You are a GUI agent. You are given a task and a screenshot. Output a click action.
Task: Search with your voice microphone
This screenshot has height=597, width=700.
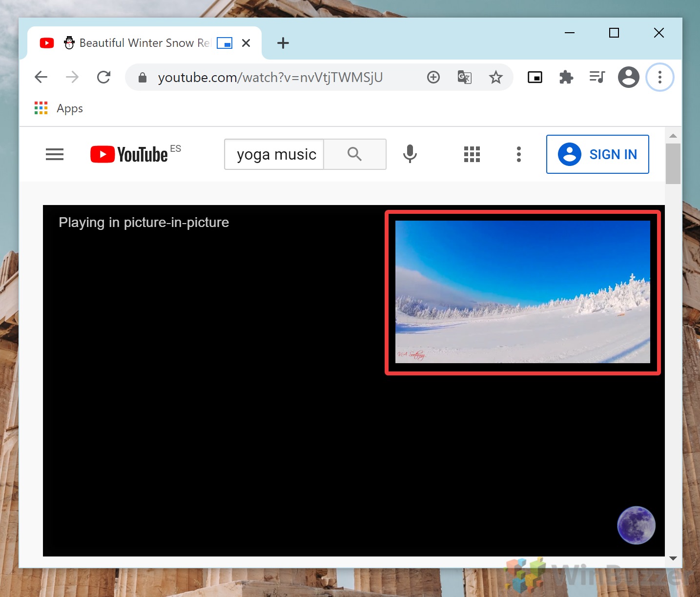tap(410, 154)
